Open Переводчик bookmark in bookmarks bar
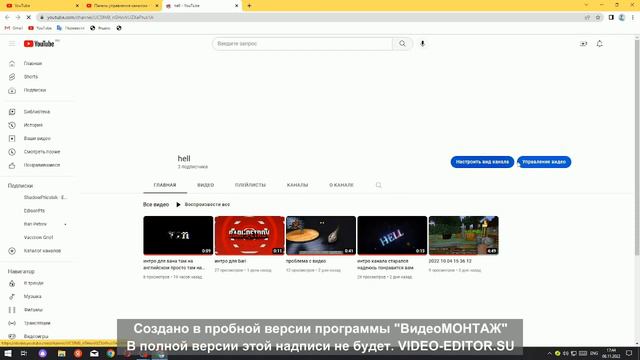This screenshot has width=640, height=360. 71,28
